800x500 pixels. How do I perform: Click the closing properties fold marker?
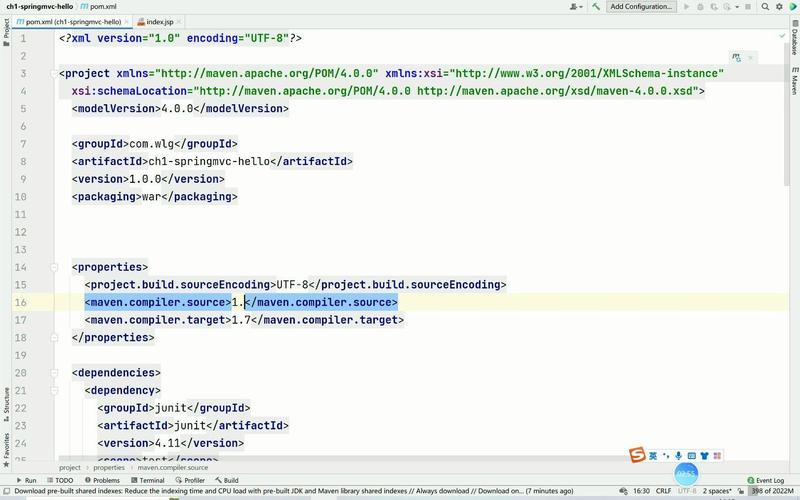(x=54, y=337)
